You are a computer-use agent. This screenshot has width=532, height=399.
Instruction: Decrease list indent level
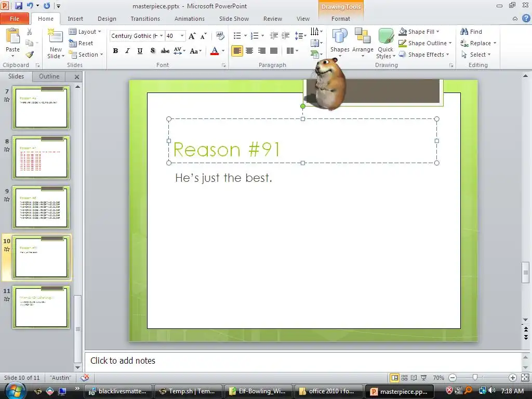coord(274,36)
